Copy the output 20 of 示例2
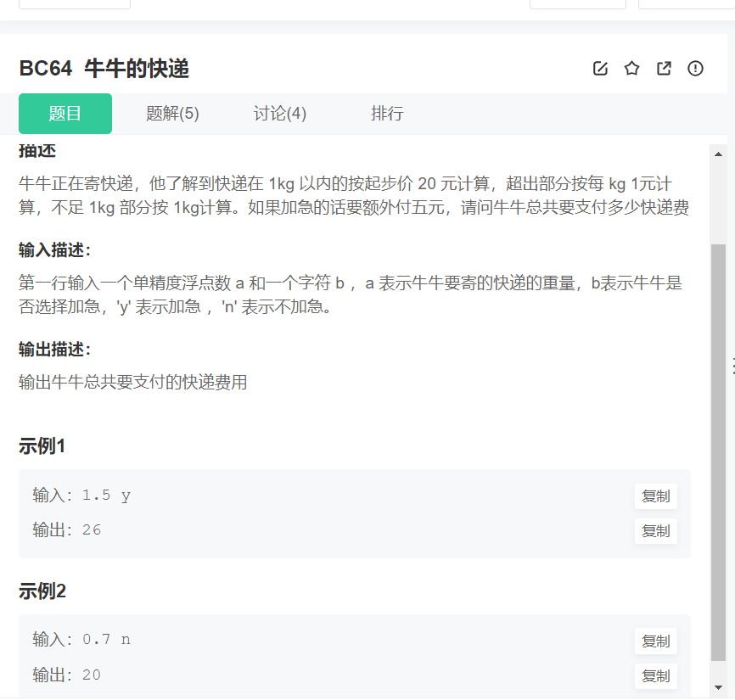Viewport: 735px width, 700px height. tap(655, 675)
